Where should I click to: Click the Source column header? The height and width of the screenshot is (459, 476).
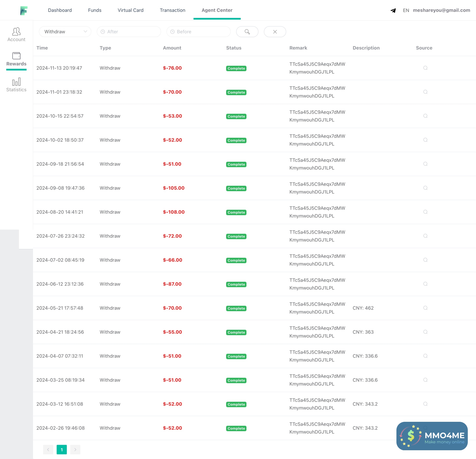click(x=424, y=48)
